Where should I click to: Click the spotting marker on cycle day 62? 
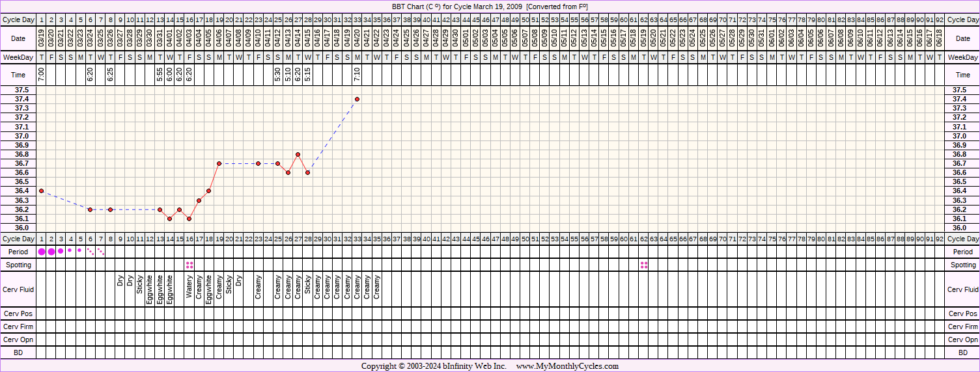pos(643,265)
